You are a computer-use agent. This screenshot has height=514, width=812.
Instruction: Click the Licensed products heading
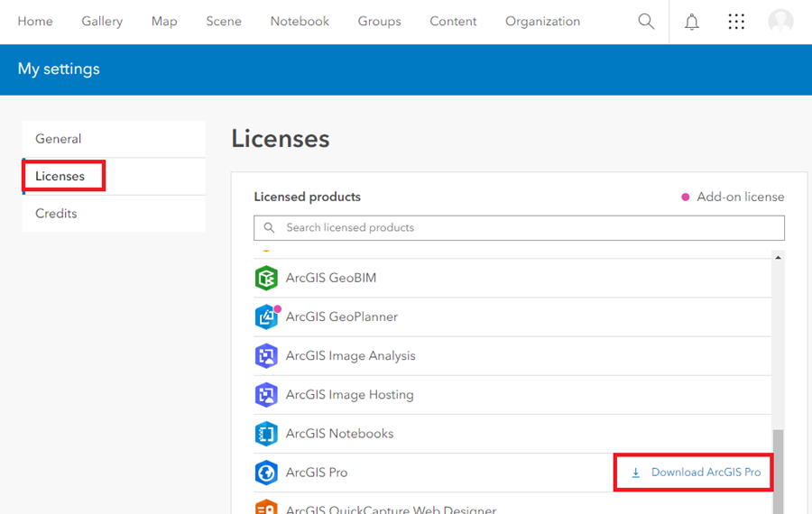307,197
